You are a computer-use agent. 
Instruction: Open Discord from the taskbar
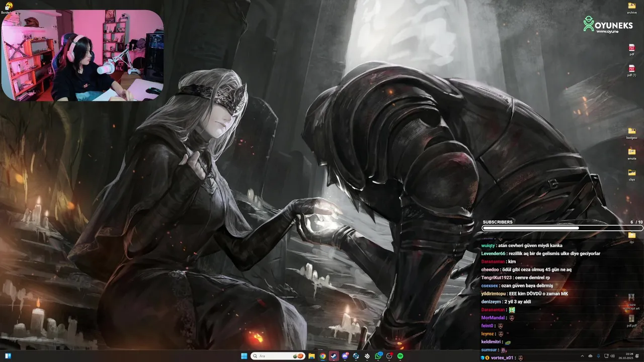[x=345, y=356]
